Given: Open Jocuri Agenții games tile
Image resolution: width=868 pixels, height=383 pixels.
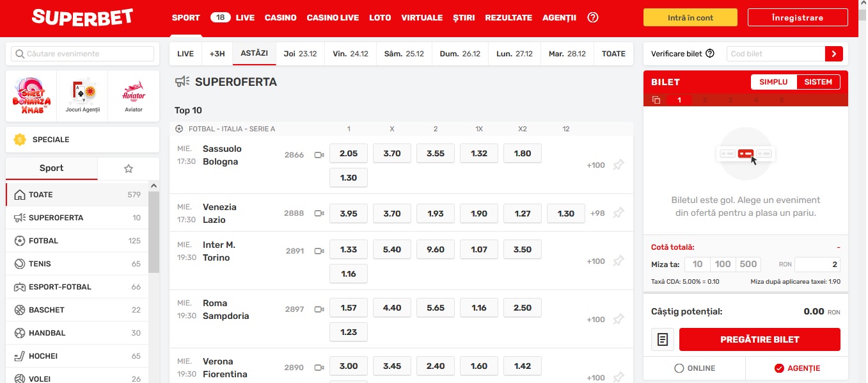Looking at the screenshot, I should tap(83, 96).
